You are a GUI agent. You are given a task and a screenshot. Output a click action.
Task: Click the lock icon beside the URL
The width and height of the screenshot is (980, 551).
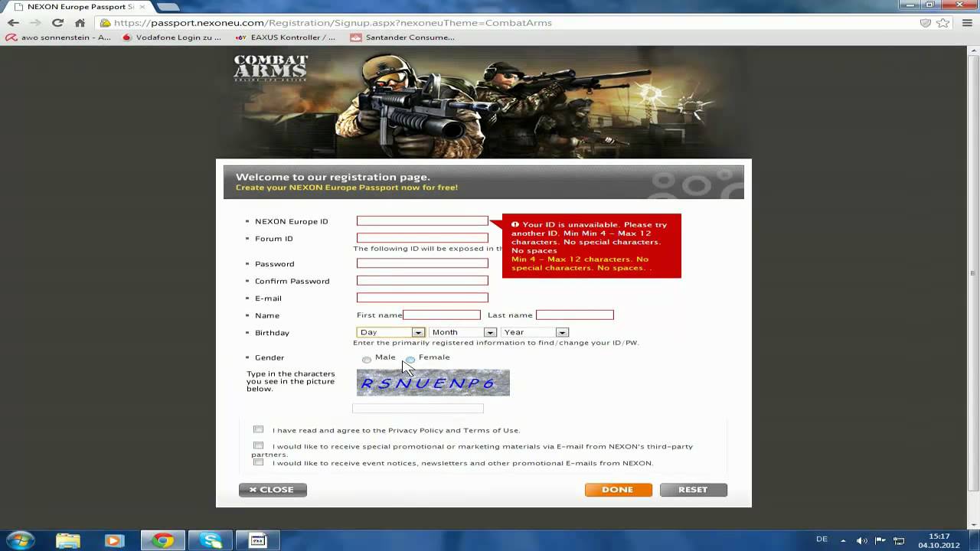coord(105,23)
